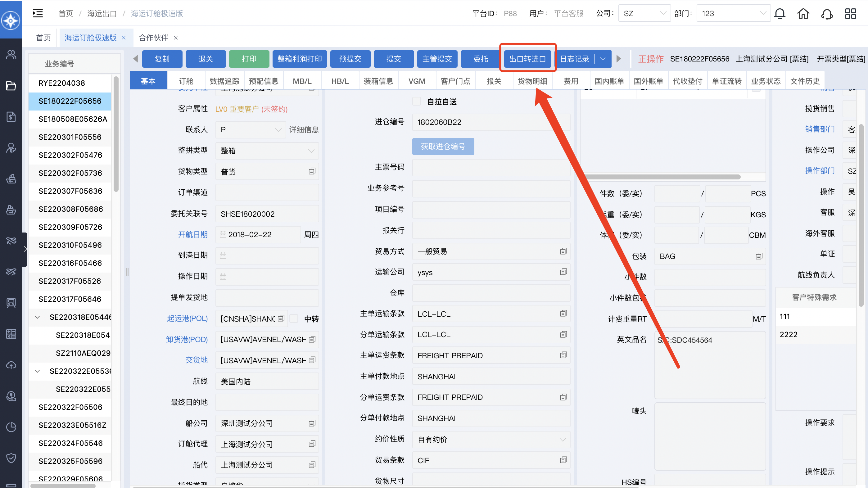Screen dimensions: 868x488
Task: Expand the 整拼类型 dropdown
Action: (267, 151)
